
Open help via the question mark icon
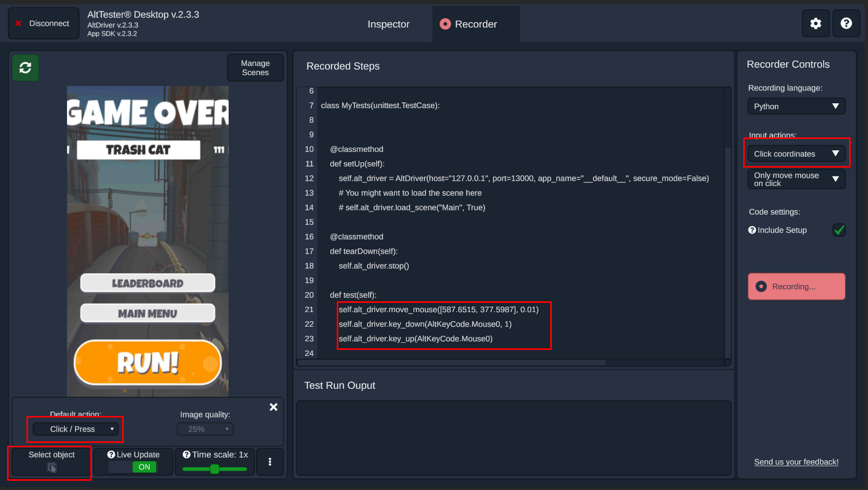[846, 23]
